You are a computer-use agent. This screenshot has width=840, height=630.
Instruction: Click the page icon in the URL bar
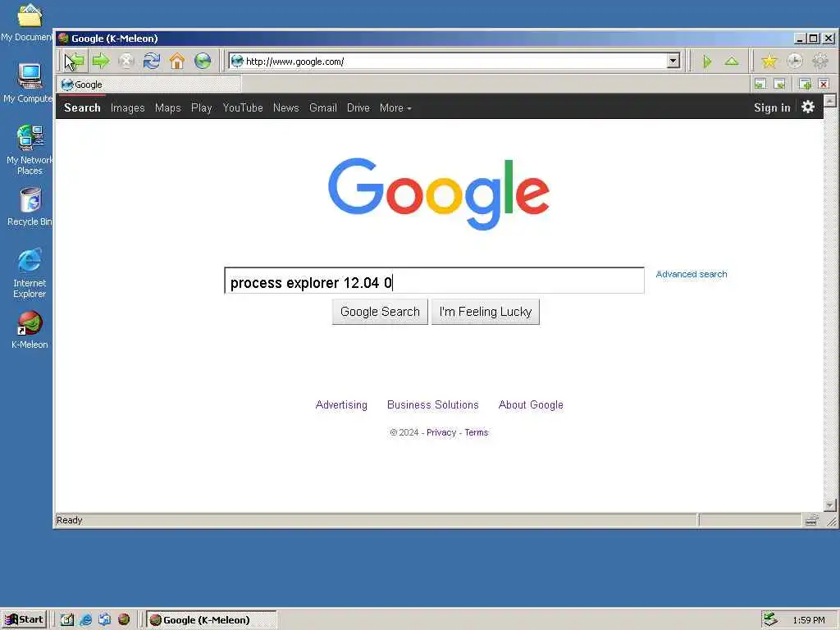tap(237, 61)
